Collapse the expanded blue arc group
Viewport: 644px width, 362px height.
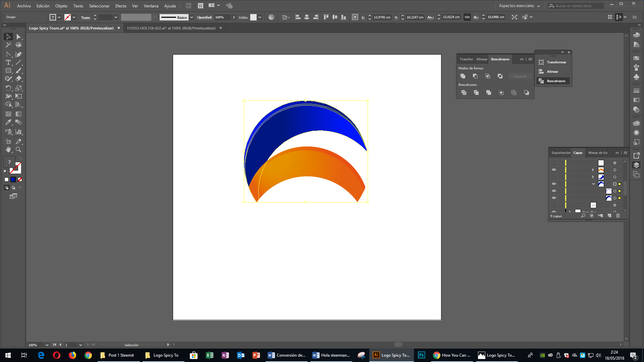pyautogui.click(x=593, y=184)
